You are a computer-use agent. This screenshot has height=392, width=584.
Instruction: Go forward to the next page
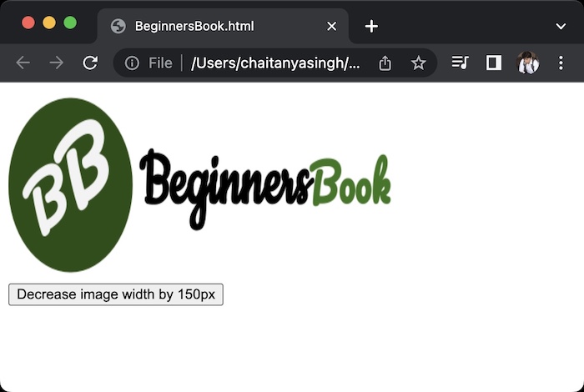[x=56, y=63]
